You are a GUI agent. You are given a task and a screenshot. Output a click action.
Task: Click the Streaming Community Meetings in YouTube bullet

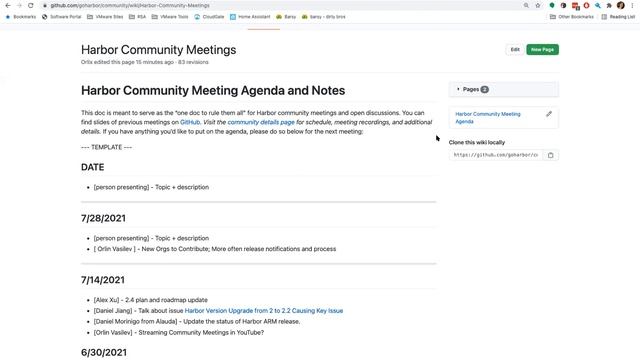tap(179, 333)
